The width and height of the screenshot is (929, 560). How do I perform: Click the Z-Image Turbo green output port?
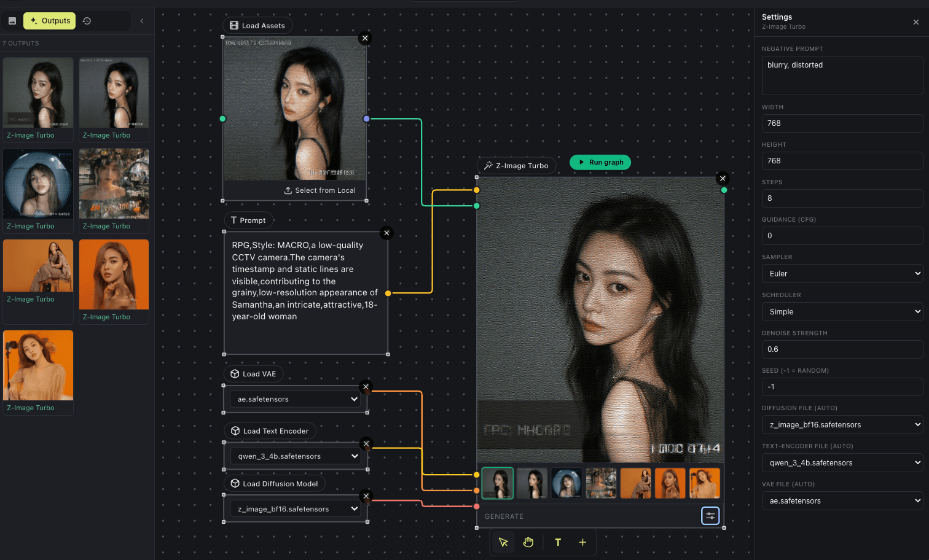(x=724, y=190)
